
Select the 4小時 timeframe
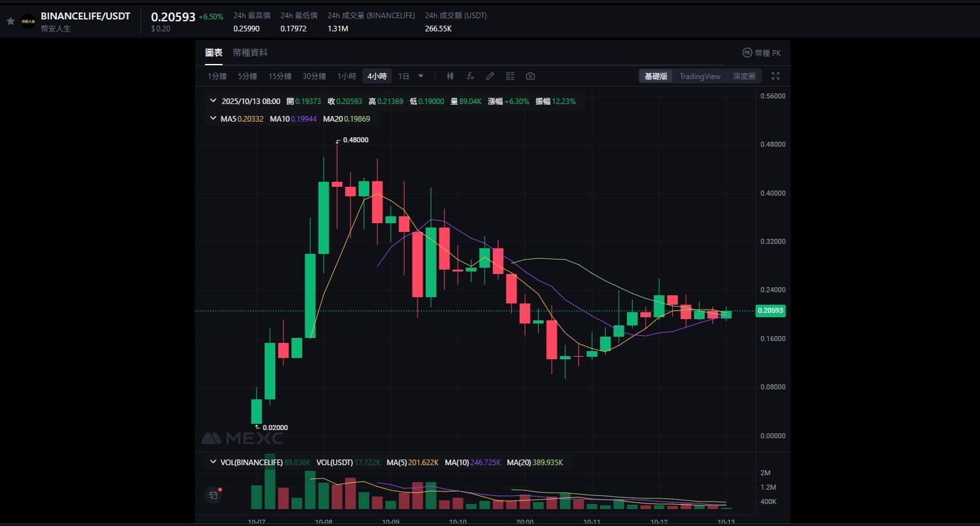[x=377, y=76]
